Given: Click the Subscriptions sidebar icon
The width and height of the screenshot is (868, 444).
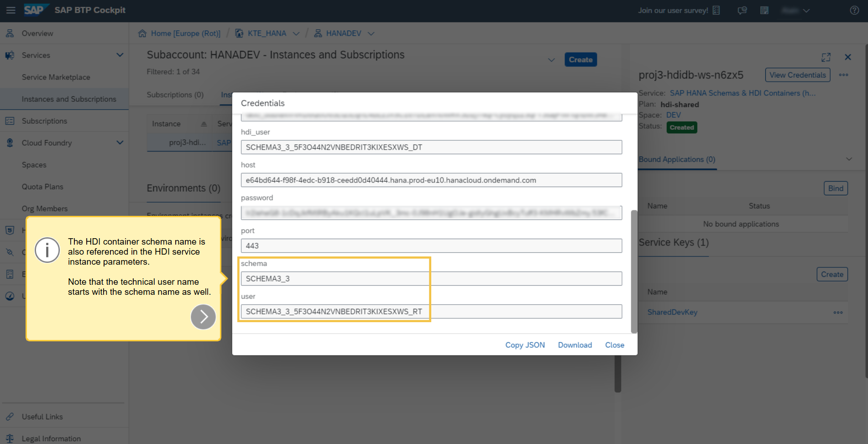Looking at the screenshot, I should point(10,121).
